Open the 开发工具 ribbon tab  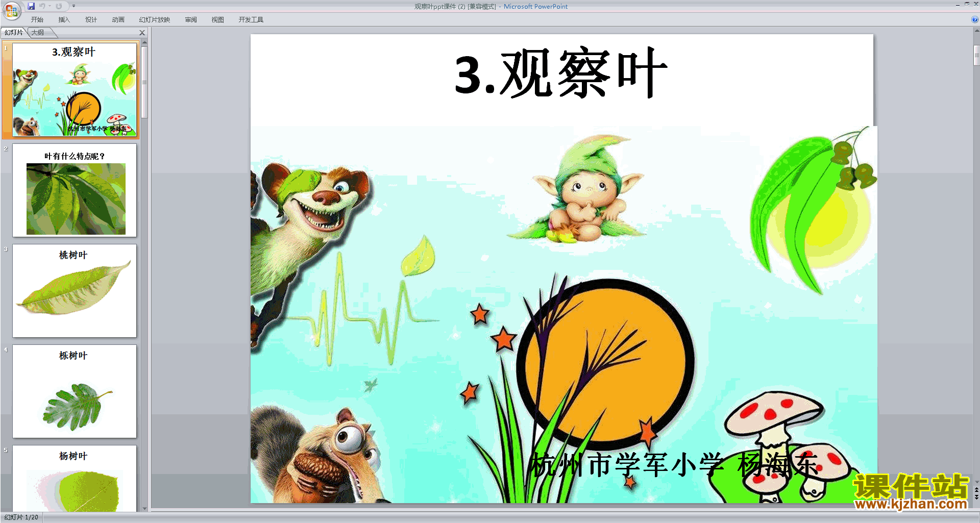coord(251,20)
